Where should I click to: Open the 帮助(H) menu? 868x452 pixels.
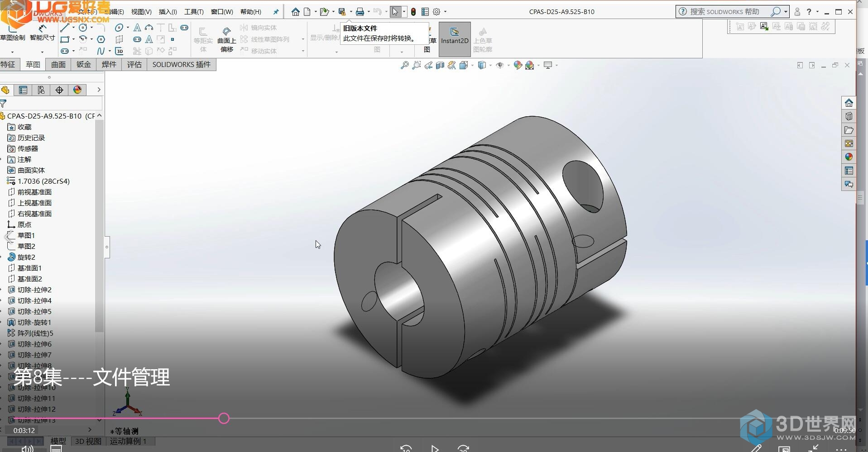coord(250,12)
